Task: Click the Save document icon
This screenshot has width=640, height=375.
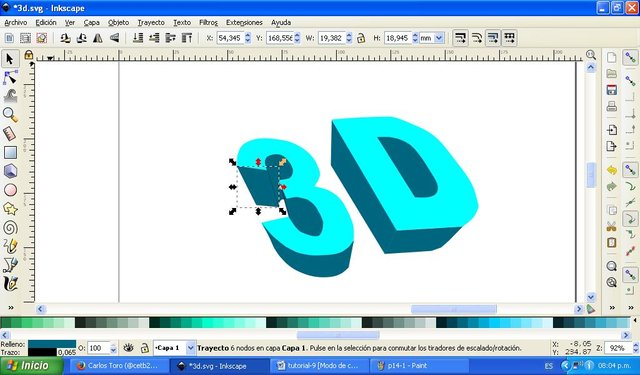Action: 611,90
